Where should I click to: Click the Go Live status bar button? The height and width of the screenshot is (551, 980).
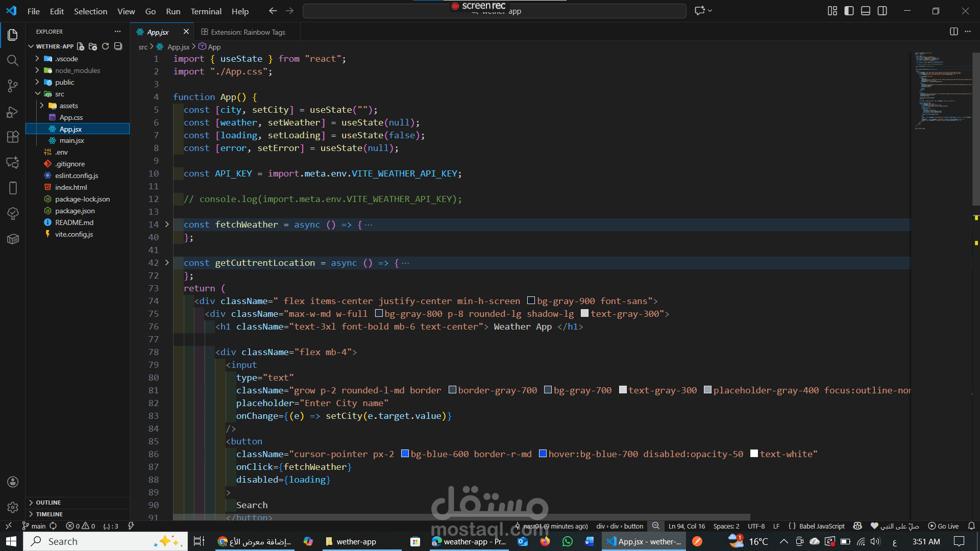click(x=943, y=526)
